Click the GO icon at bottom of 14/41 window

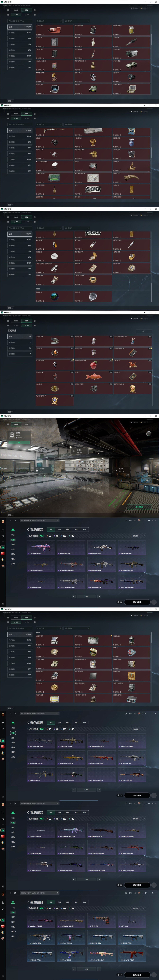[x=120, y=975]
